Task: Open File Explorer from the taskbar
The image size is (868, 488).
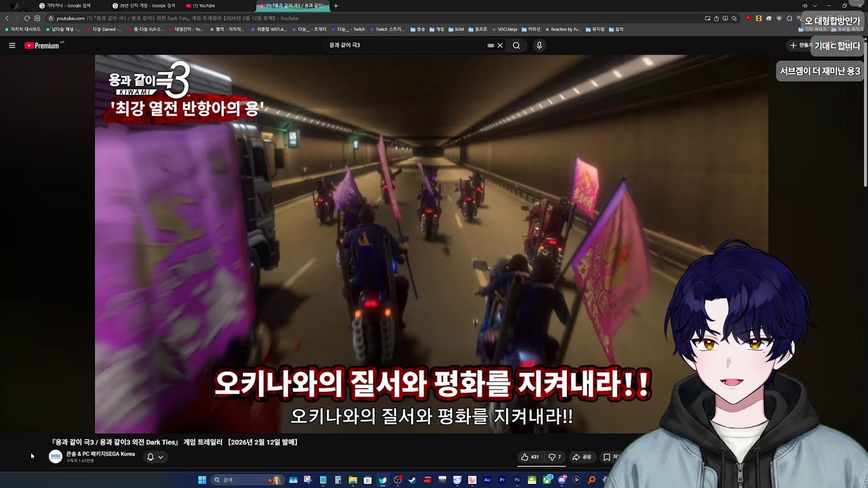Action: (353, 480)
